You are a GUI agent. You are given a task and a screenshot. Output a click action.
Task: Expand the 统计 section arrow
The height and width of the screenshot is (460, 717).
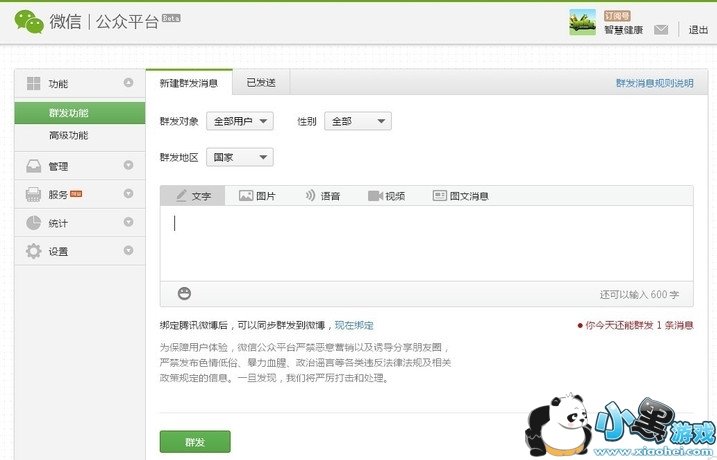tap(128, 222)
